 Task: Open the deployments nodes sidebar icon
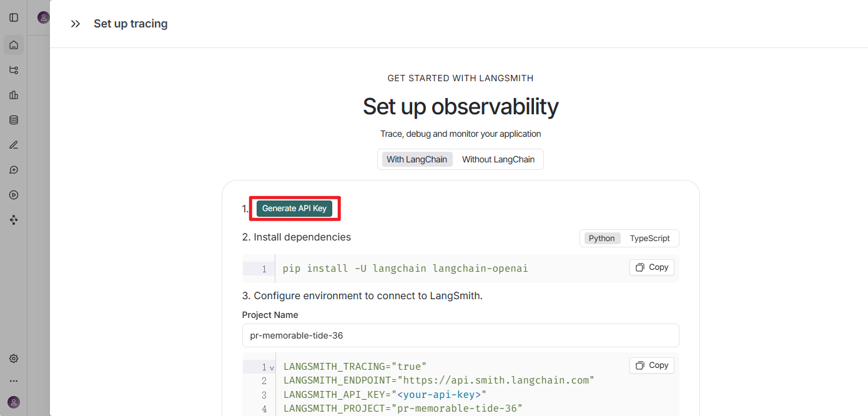point(14,220)
